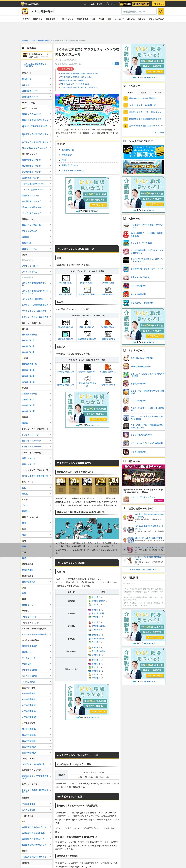The height and width of the screenshot is (868, 186).
Task: Click ad info icon on top-right 介護職員 ad
Action: coord(164,45)
